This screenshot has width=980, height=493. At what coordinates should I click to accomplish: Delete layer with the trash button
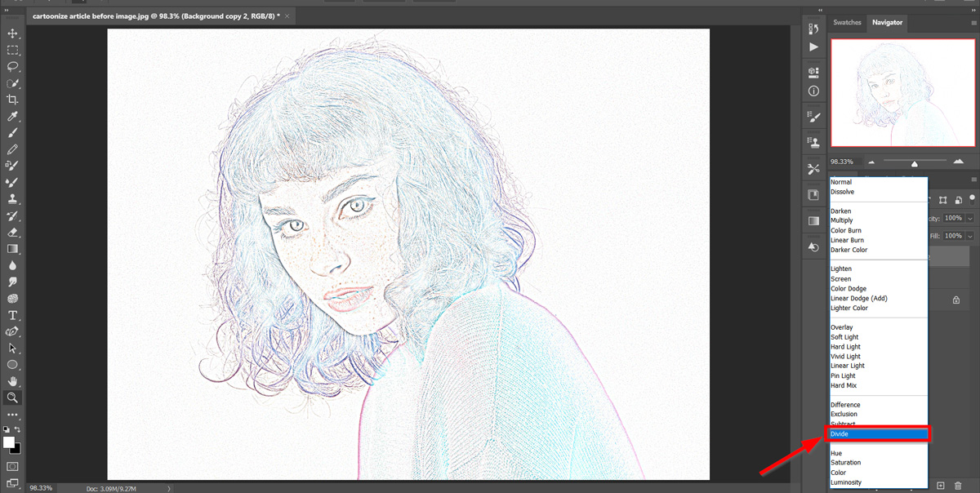coord(958,485)
